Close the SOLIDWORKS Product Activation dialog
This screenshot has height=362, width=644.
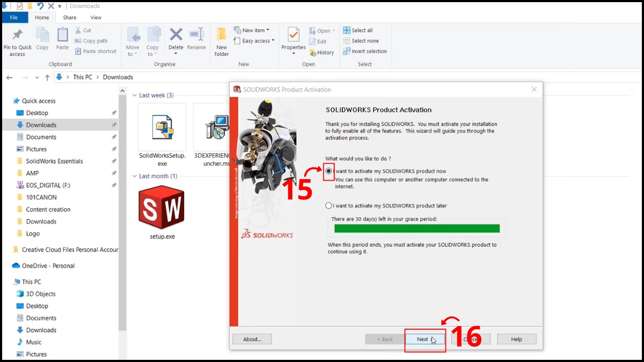pyautogui.click(x=534, y=90)
